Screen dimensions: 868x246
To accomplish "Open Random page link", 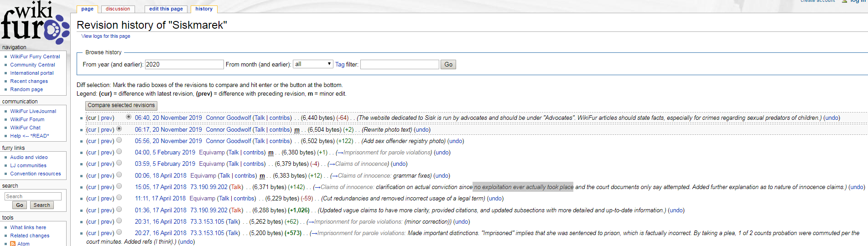I will click(26, 89).
